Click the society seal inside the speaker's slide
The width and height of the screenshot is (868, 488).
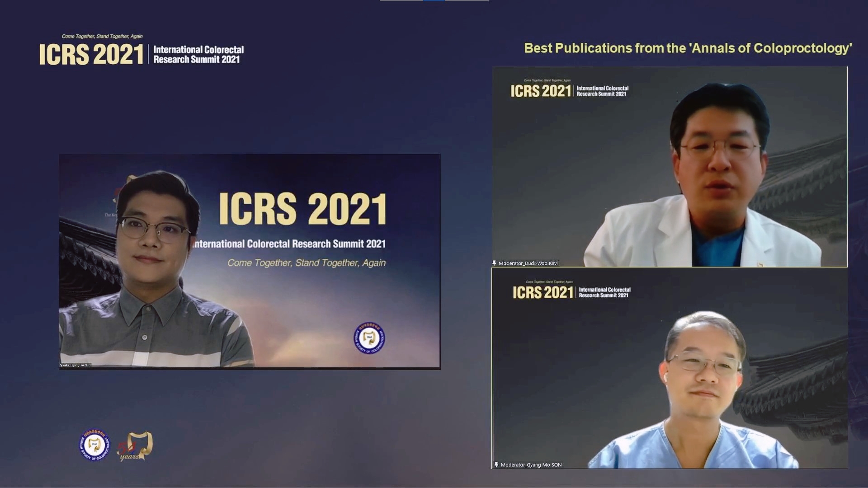pos(369,338)
